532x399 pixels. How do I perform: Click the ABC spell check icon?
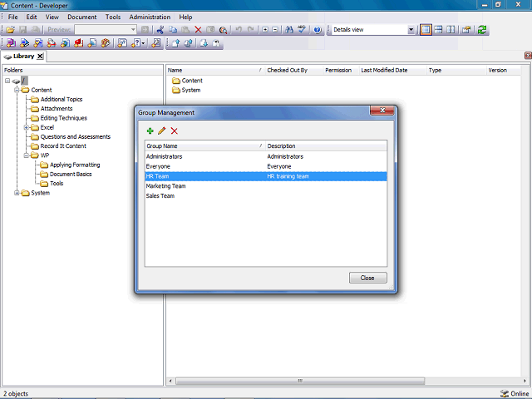302,30
